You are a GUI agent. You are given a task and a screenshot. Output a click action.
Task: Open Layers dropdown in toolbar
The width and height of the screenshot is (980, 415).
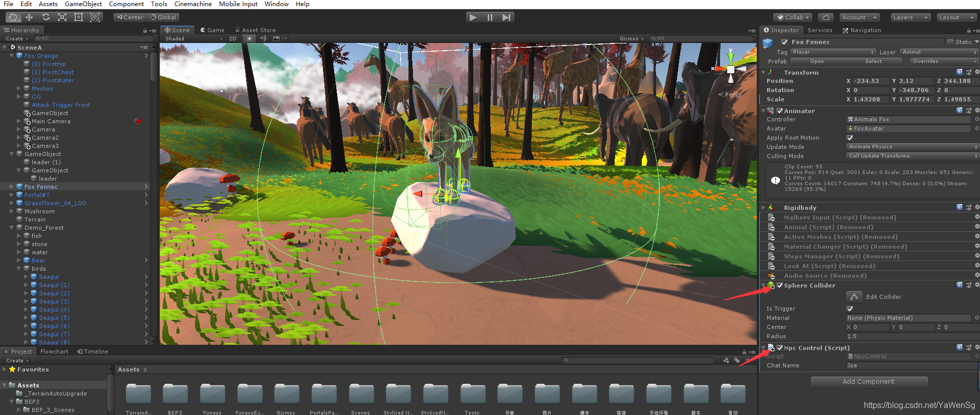(x=910, y=17)
